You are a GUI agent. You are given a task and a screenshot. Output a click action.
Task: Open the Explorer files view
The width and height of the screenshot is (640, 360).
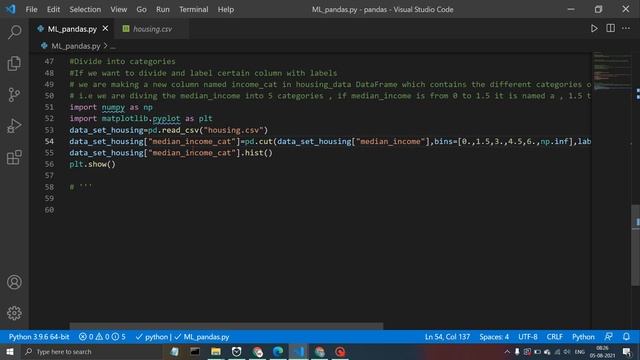14,63
